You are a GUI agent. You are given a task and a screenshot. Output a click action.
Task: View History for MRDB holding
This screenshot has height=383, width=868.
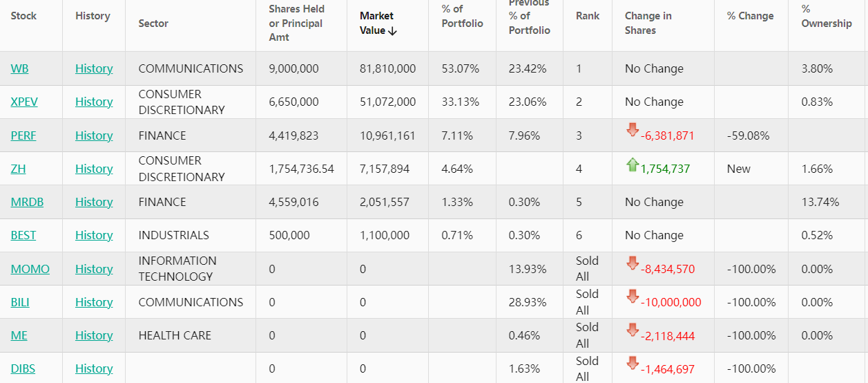(x=94, y=202)
